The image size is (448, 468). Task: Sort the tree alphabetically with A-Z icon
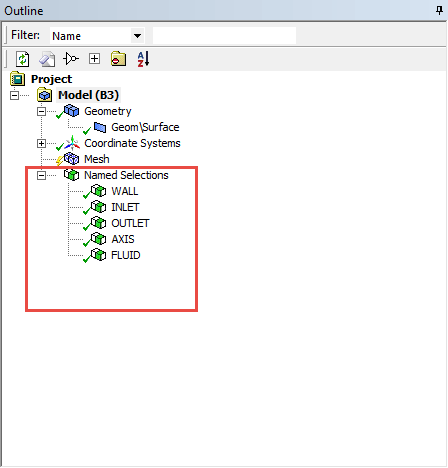click(143, 59)
